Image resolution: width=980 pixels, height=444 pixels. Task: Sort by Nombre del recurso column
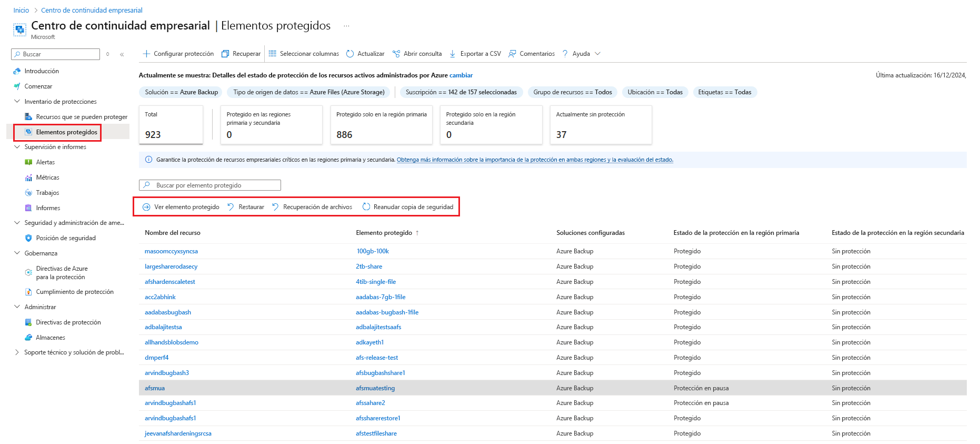coord(173,233)
